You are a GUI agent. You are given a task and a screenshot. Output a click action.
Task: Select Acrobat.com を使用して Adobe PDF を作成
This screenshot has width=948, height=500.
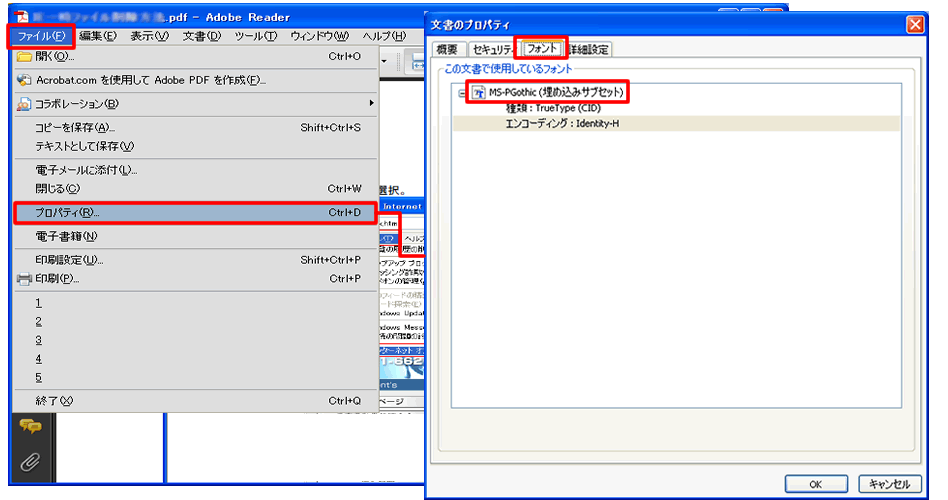195,80
